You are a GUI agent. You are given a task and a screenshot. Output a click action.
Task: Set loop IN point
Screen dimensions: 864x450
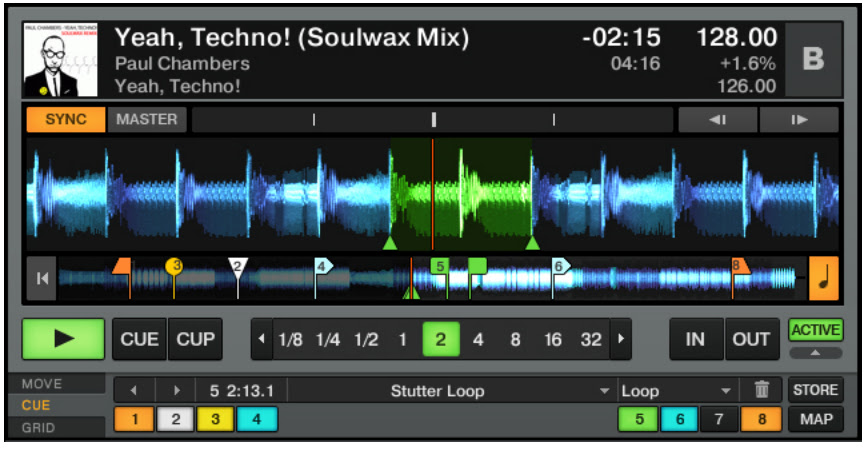pos(695,339)
